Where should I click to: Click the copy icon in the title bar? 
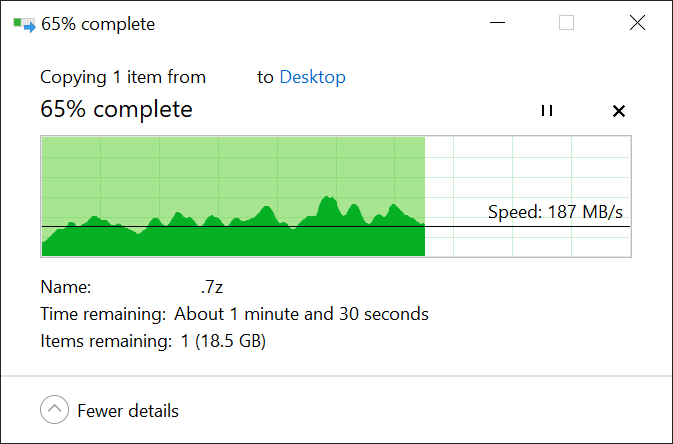coord(24,24)
